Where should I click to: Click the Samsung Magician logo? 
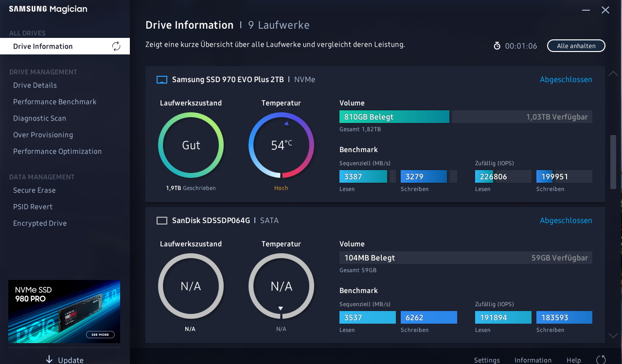tap(48, 9)
